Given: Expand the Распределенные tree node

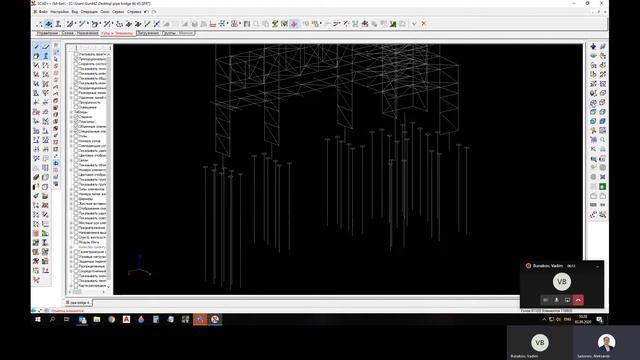Looking at the screenshot, I should point(71,266).
